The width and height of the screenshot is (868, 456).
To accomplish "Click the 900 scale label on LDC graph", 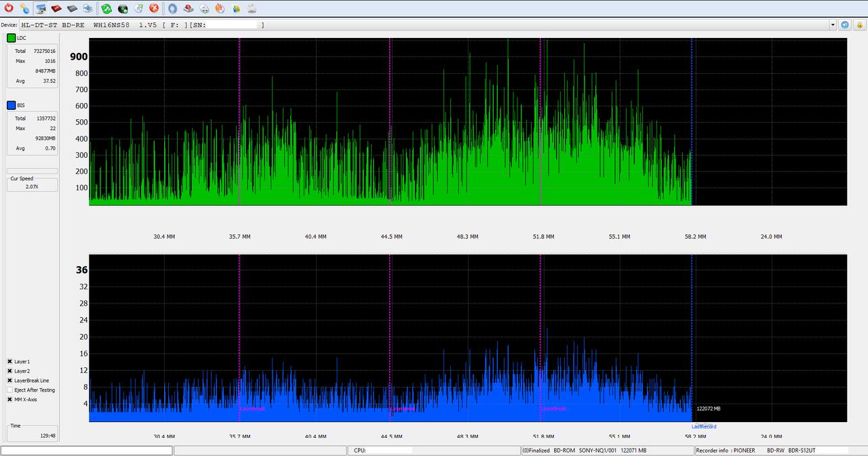I will (79, 57).
